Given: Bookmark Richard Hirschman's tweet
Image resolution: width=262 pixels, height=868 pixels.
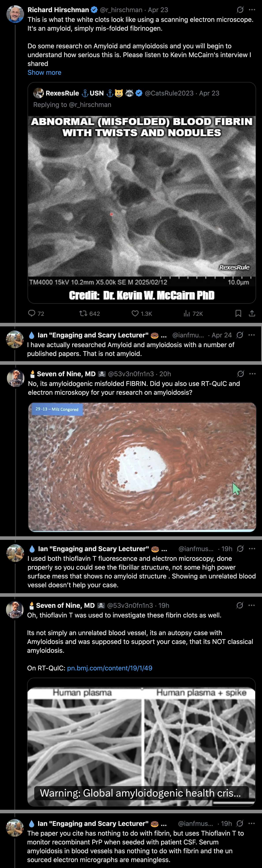Looking at the screenshot, I should tap(238, 313).
